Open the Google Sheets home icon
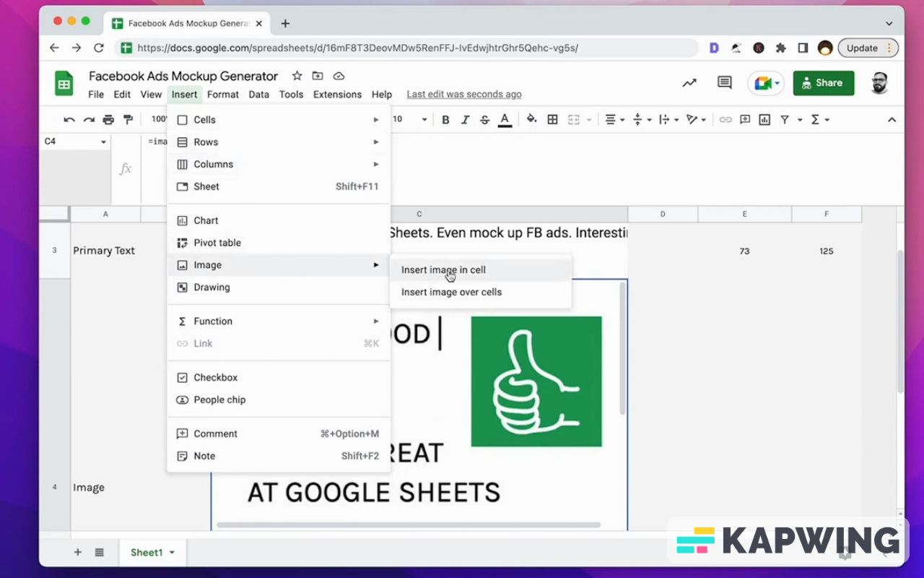This screenshot has width=924, height=578. click(x=64, y=84)
